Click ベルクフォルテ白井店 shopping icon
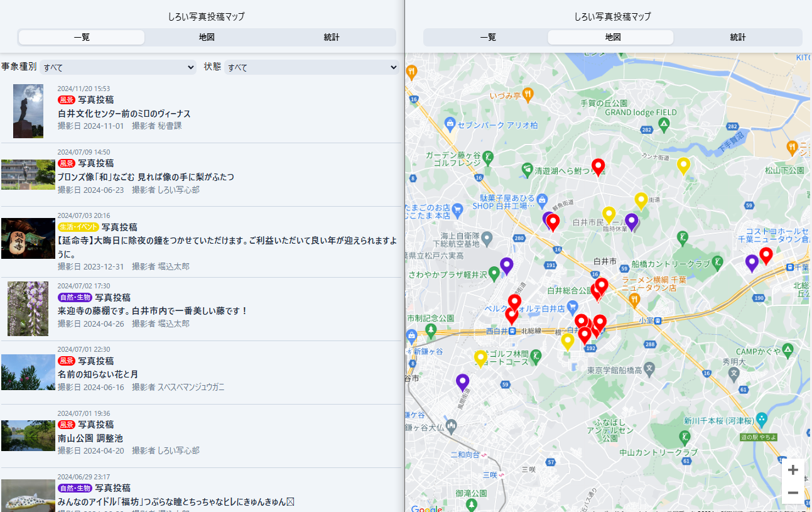 click(x=571, y=307)
